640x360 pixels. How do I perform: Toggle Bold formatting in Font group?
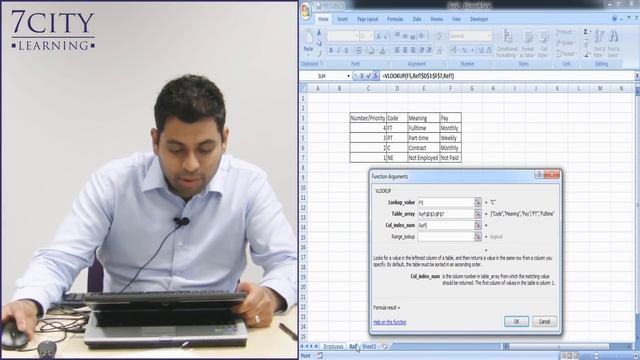pos(331,51)
